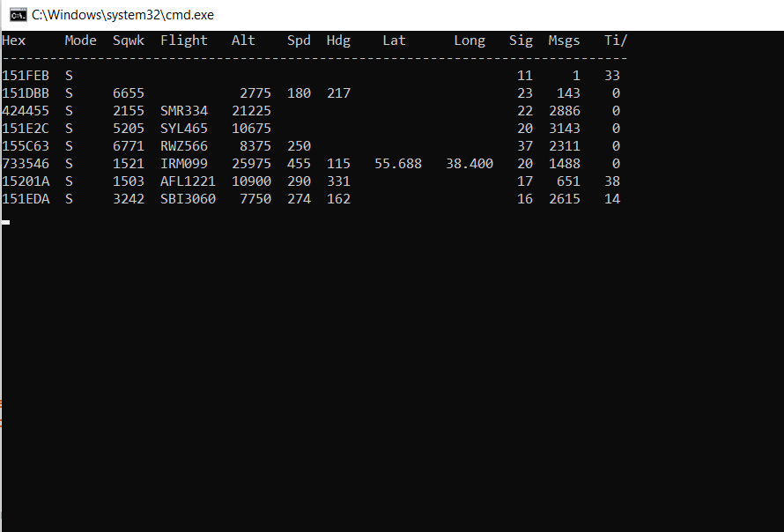
Task: Click the Ti/ value 38
Action: point(612,181)
